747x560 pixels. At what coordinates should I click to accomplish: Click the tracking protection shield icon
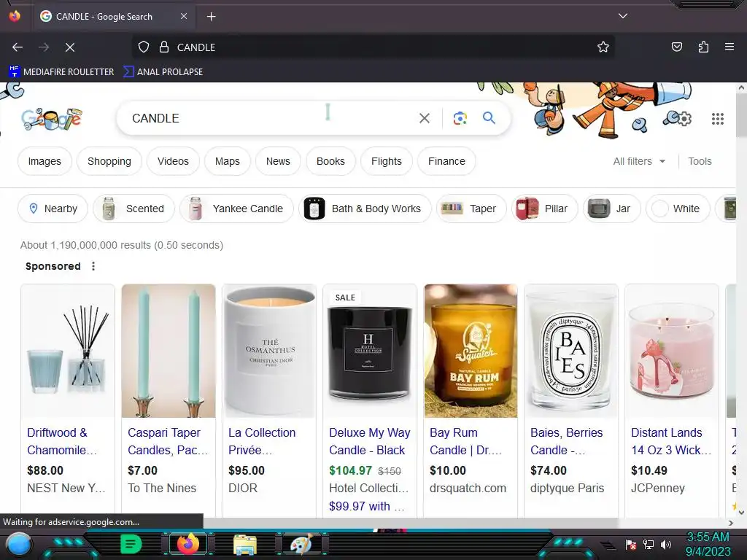[144, 47]
